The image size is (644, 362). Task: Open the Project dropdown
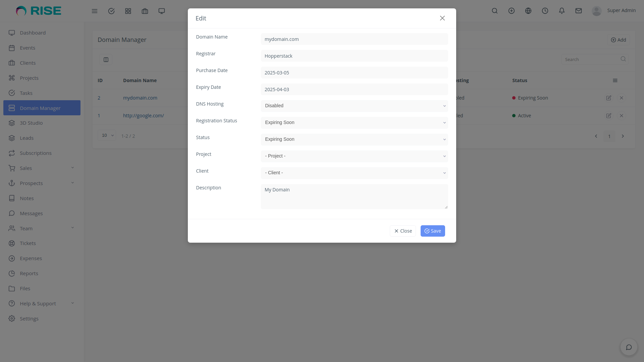pyautogui.click(x=354, y=156)
